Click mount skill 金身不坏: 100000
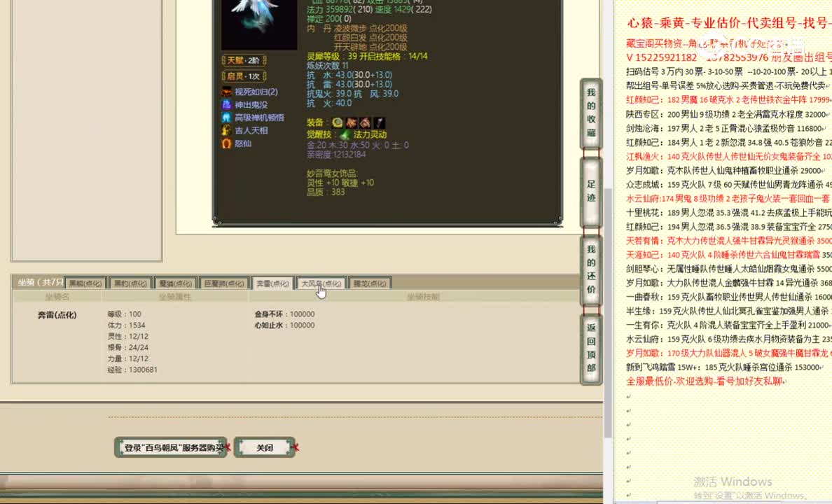 pos(284,314)
